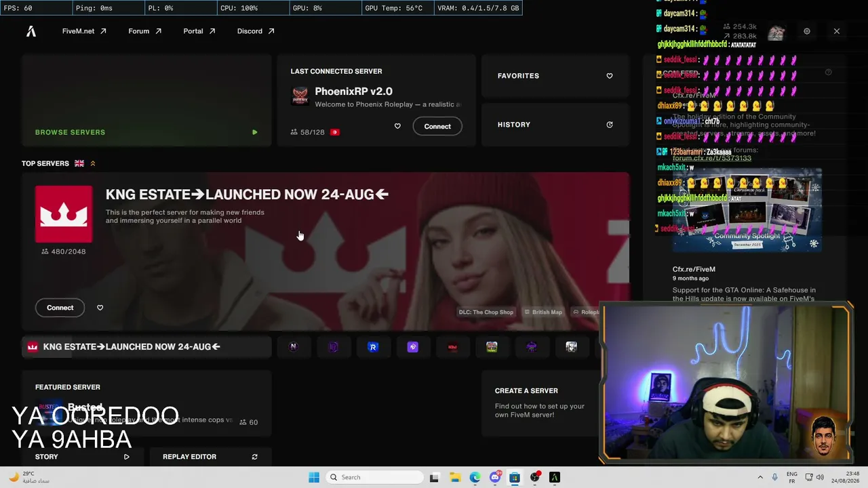868x488 pixels.
Task: Open the Favorites panel
Action: coord(555,76)
